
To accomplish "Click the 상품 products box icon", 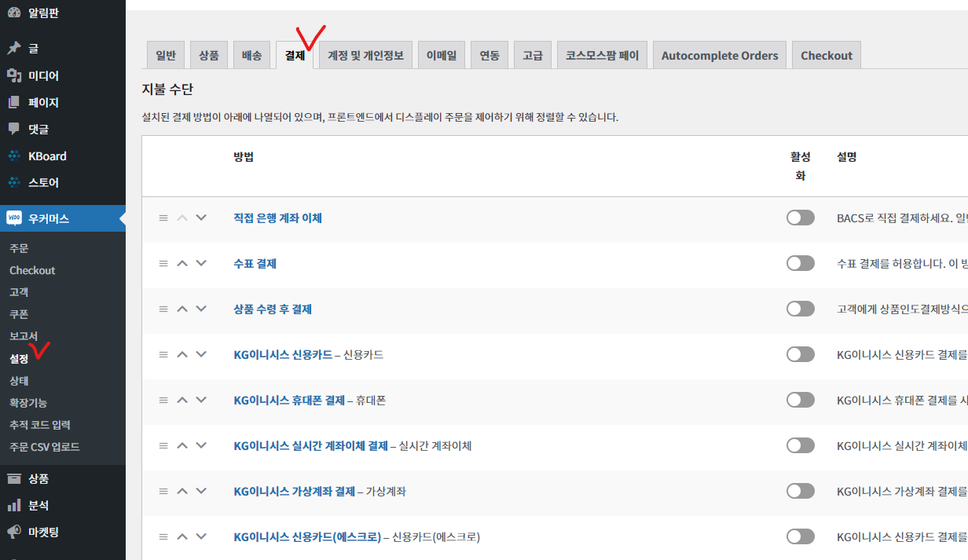I will [14, 478].
